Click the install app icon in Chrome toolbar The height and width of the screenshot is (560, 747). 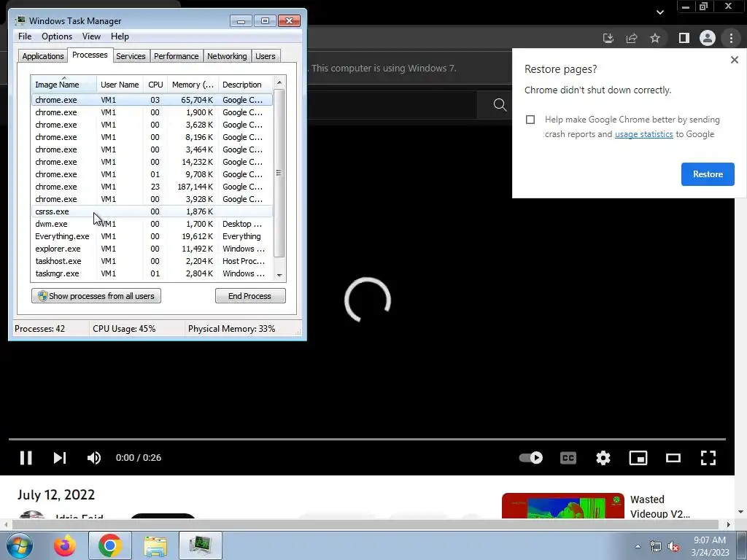(608, 38)
